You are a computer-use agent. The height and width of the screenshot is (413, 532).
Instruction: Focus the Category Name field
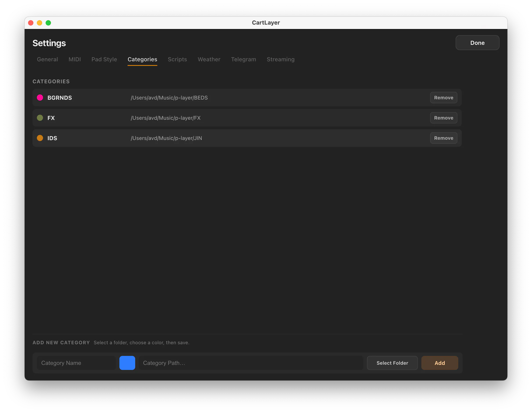pos(76,363)
